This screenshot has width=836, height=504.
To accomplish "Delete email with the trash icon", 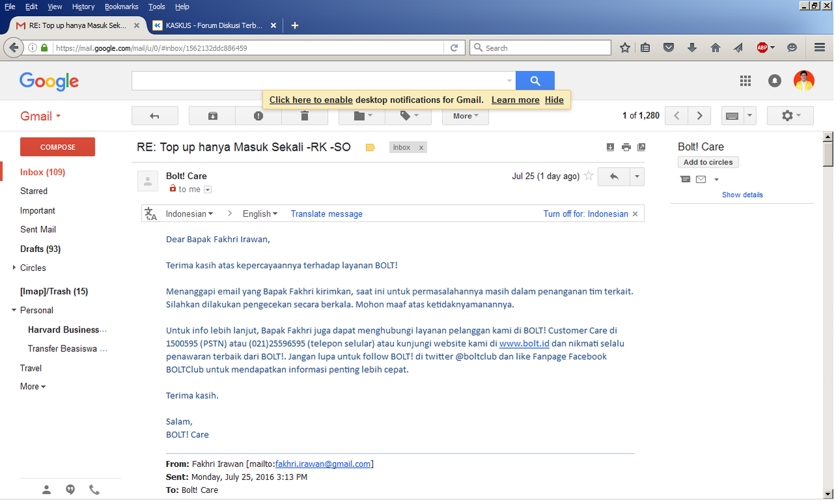I will [x=304, y=116].
